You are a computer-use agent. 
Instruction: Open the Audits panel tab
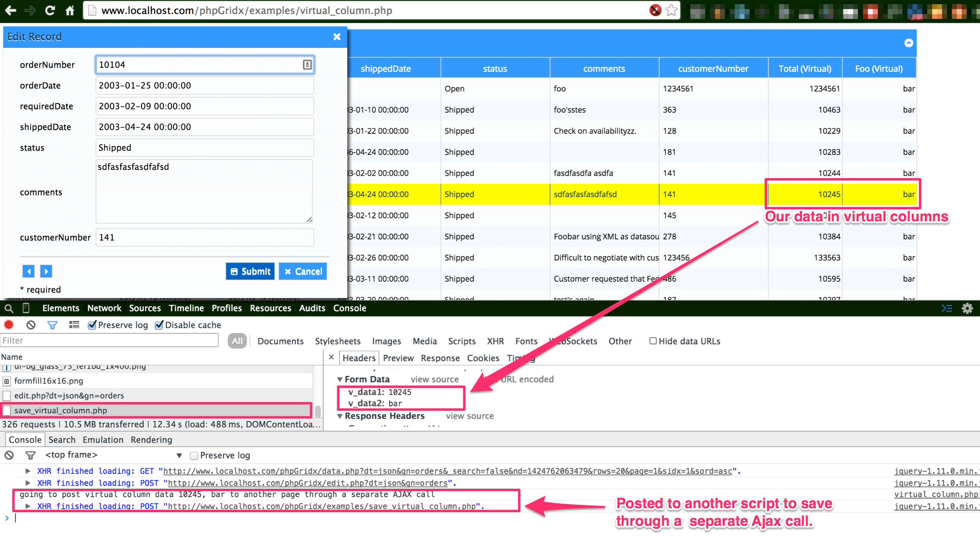click(312, 308)
